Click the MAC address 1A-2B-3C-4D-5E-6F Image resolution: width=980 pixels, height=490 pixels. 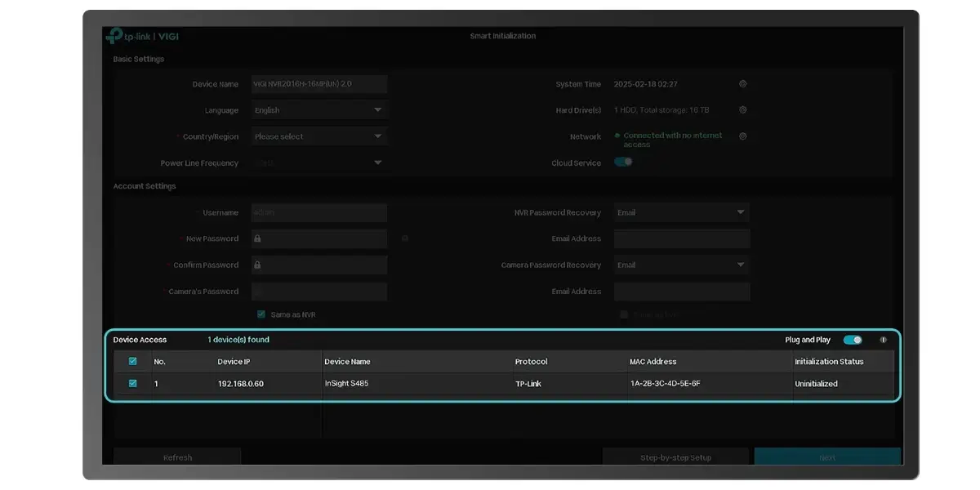665,384
